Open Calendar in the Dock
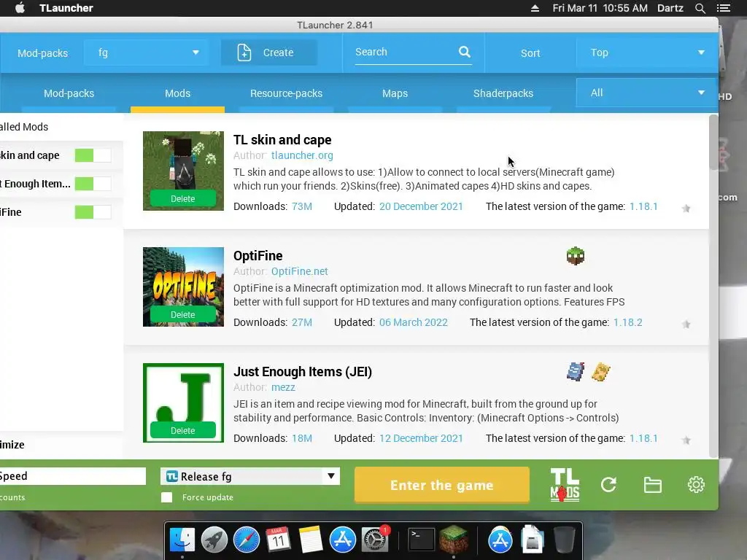The width and height of the screenshot is (747, 560). tap(278, 540)
